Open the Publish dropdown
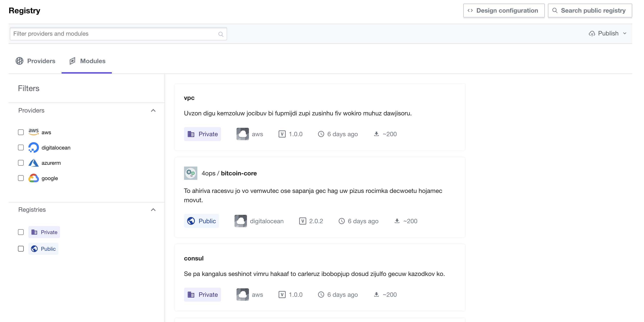Image resolution: width=644 pixels, height=322 pixels. (607, 33)
